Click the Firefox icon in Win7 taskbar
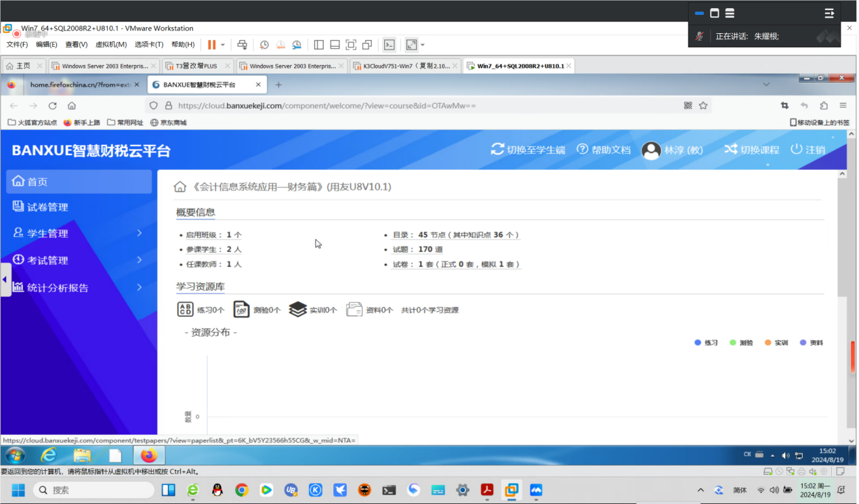 click(x=148, y=455)
